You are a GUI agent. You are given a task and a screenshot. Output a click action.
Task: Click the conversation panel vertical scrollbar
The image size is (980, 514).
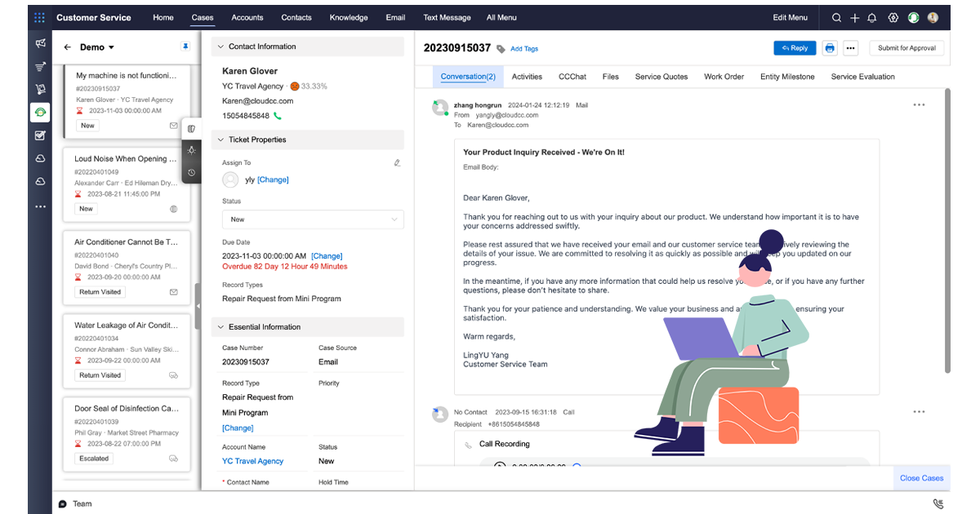tap(947, 228)
